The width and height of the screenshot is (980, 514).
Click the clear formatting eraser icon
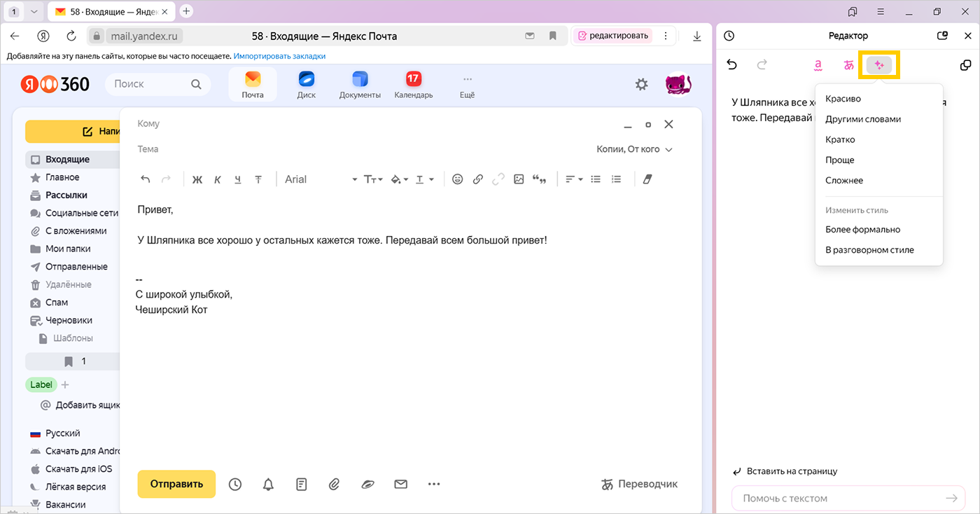[646, 179]
